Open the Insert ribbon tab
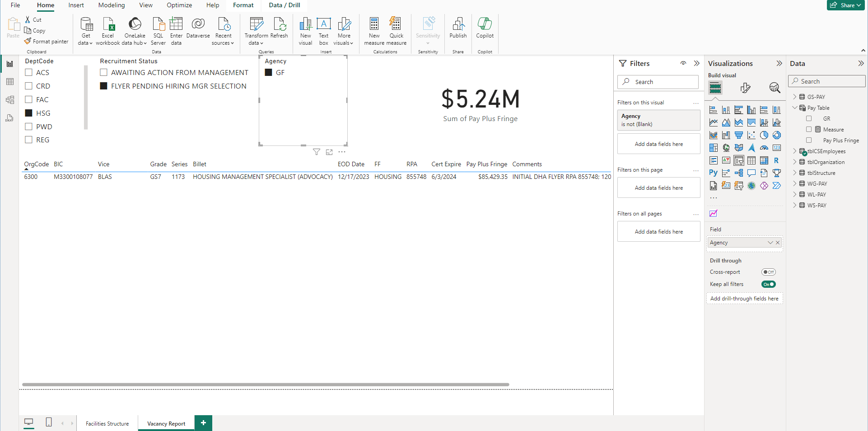The image size is (868, 431). click(x=76, y=5)
